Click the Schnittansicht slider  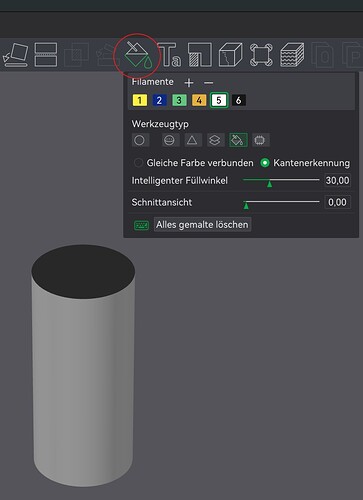pos(281,202)
